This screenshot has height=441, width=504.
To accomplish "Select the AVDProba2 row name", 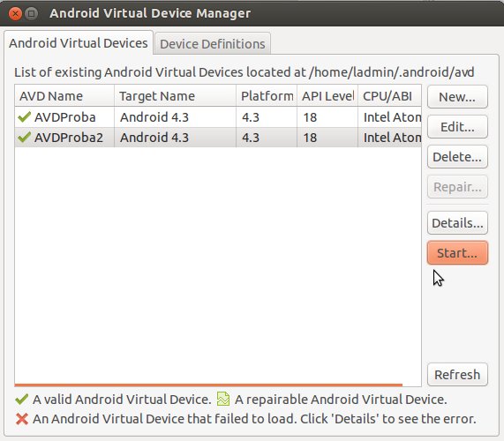I will [69, 138].
